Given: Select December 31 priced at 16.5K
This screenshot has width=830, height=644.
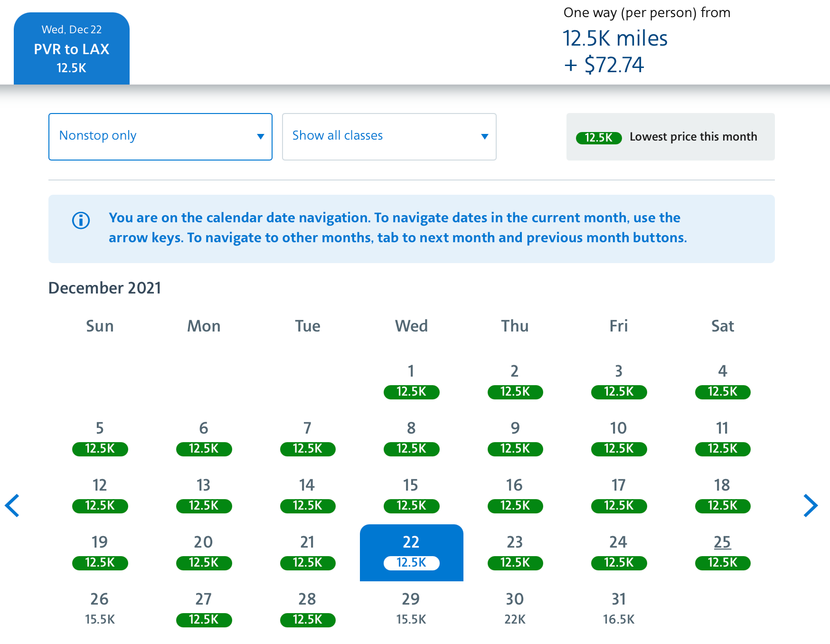Looking at the screenshot, I should tap(618, 609).
